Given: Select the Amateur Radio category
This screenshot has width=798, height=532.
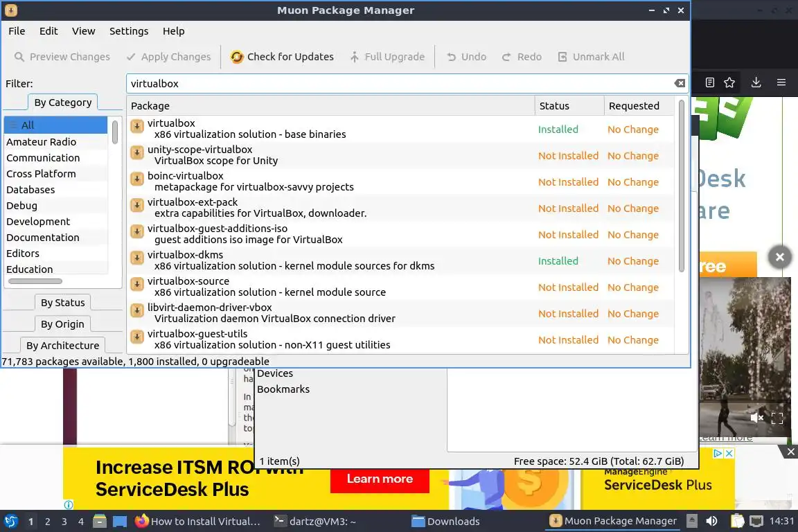Looking at the screenshot, I should (x=56, y=141).
